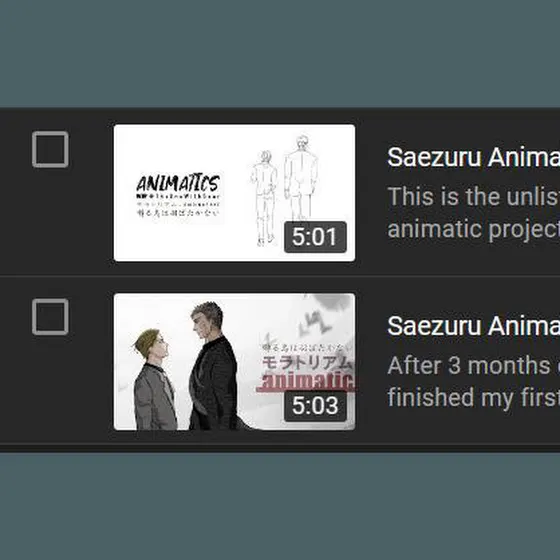Tick the checkbox beside the 5:01 video

[x=50, y=149]
